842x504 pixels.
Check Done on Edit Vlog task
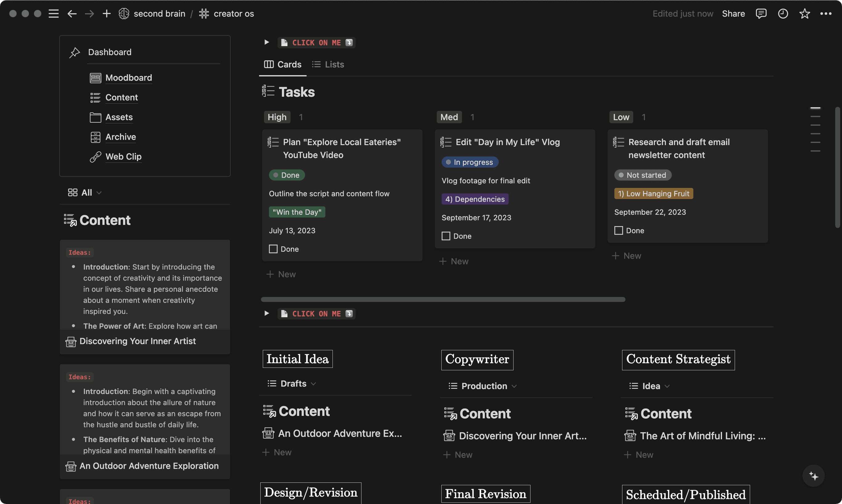click(446, 236)
